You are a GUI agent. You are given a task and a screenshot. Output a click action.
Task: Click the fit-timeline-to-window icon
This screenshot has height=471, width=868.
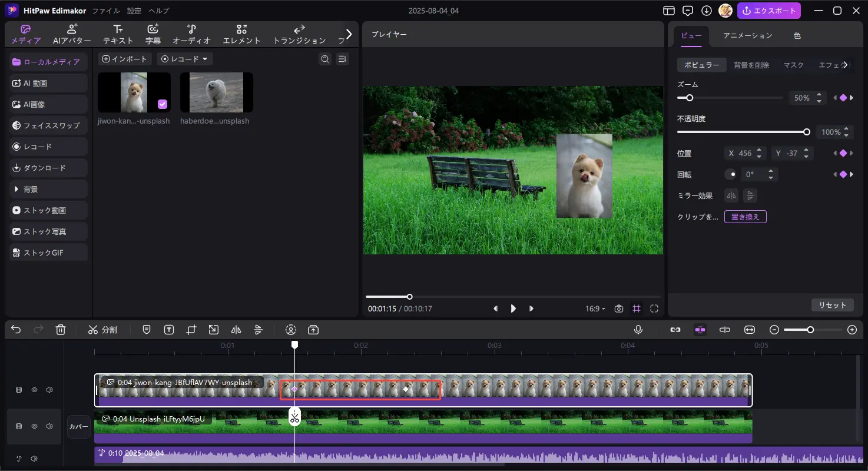[x=750, y=330]
